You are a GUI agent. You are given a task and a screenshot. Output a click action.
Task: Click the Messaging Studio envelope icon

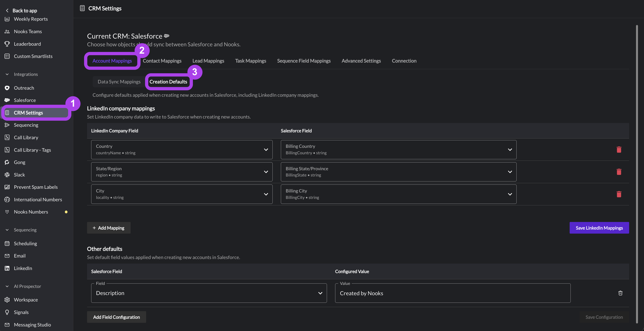[7, 325]
